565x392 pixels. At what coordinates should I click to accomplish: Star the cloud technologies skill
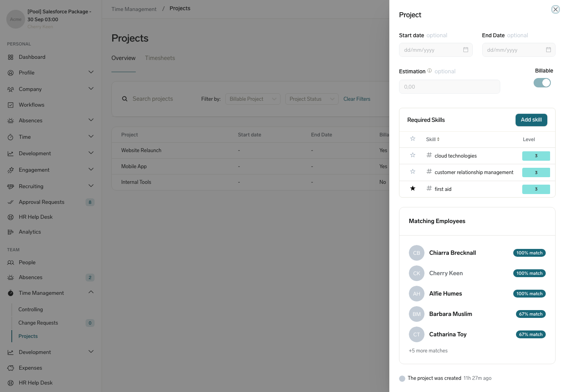pyautogui.click(x=413, y=155)
